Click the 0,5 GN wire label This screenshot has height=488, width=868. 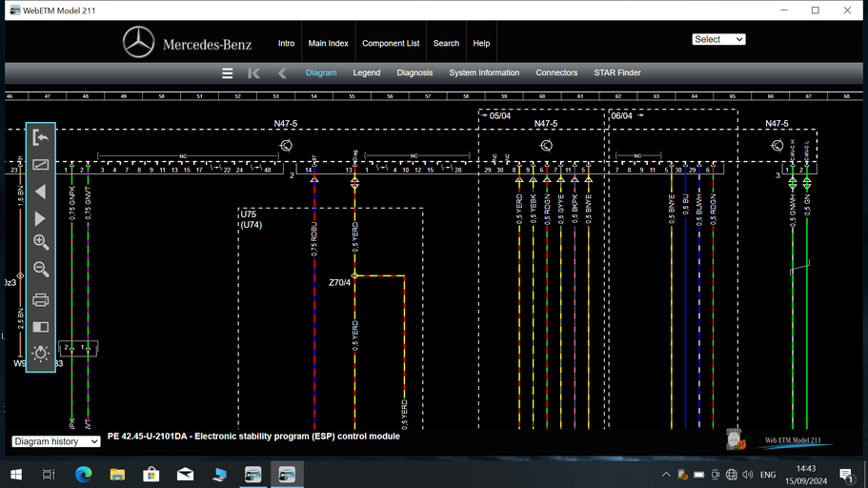[807, 205]
